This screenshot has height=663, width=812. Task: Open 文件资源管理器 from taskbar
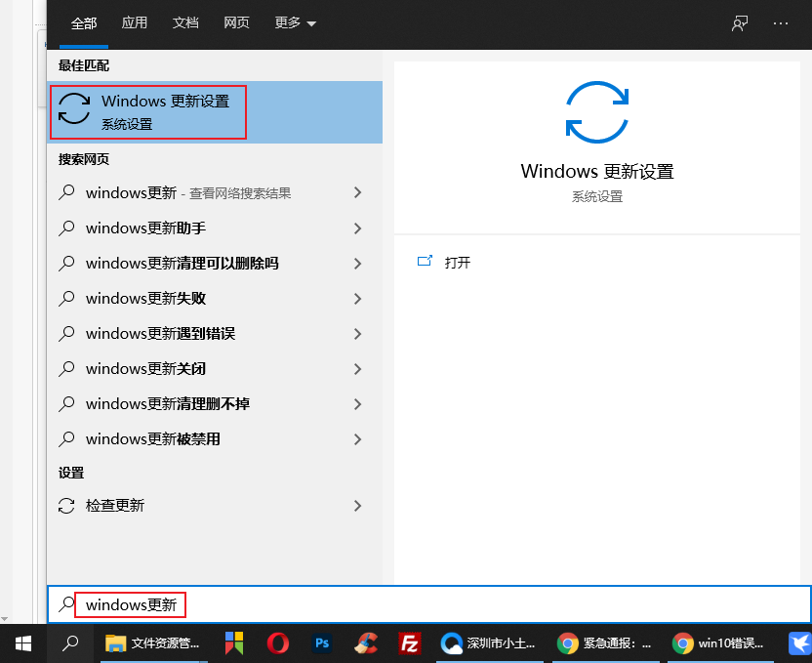click(154, 643)
